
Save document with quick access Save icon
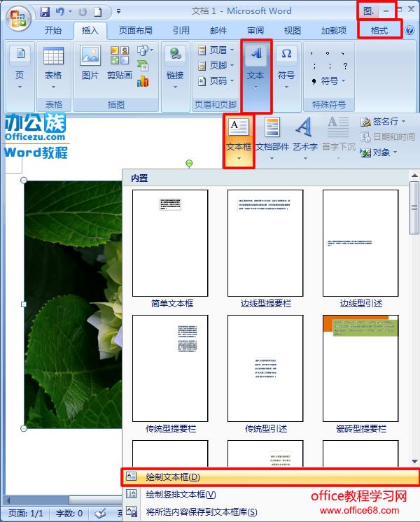[x=45, y=12]
